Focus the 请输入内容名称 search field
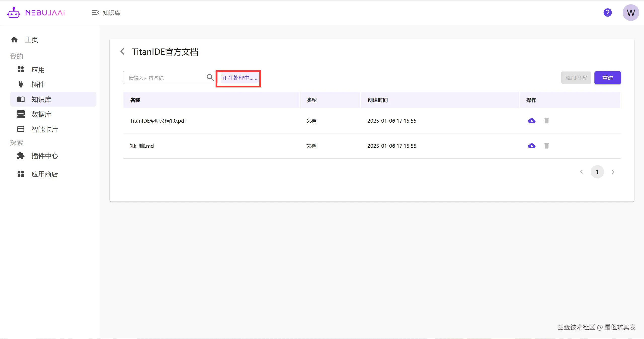 (x=165, y=78)
